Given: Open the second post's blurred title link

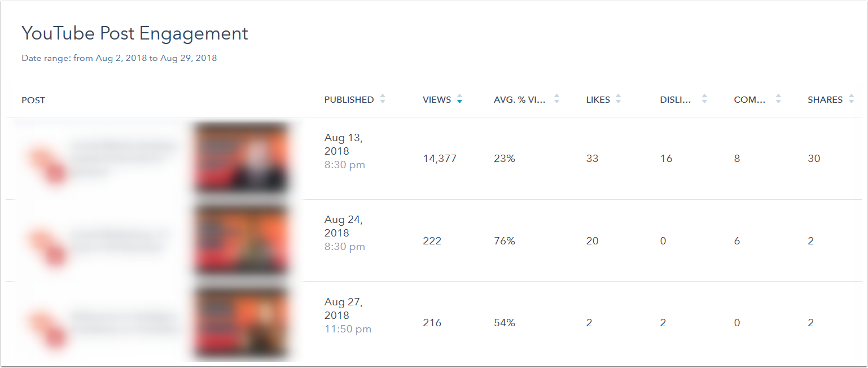Looking at the screenshot, I should [120, 241].
